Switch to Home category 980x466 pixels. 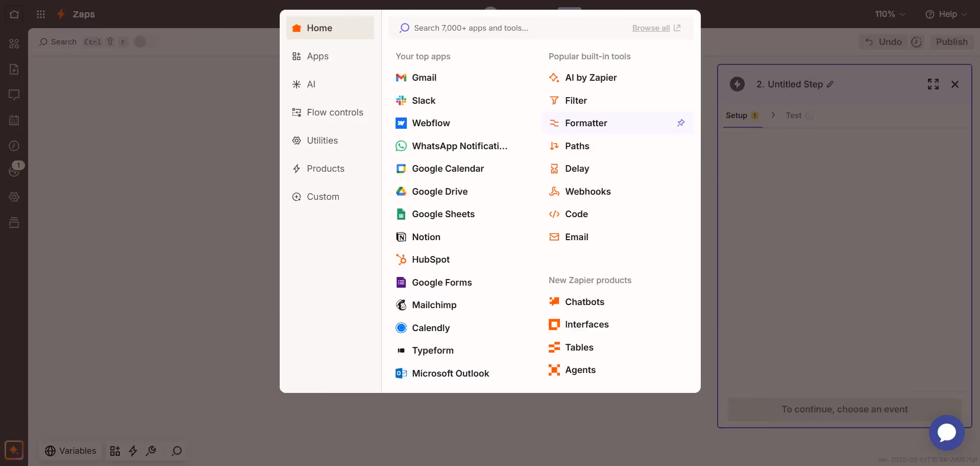coord(330,28)
